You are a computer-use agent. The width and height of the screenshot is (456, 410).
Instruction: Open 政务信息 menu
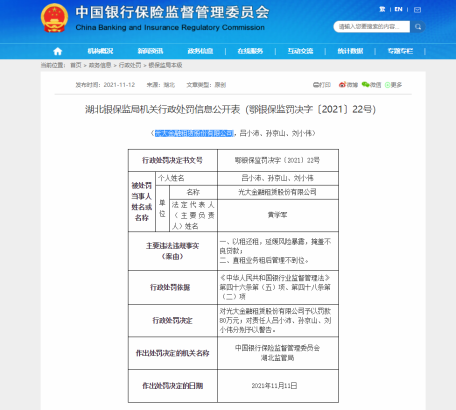pyautogui.click(x=200, y=51)
